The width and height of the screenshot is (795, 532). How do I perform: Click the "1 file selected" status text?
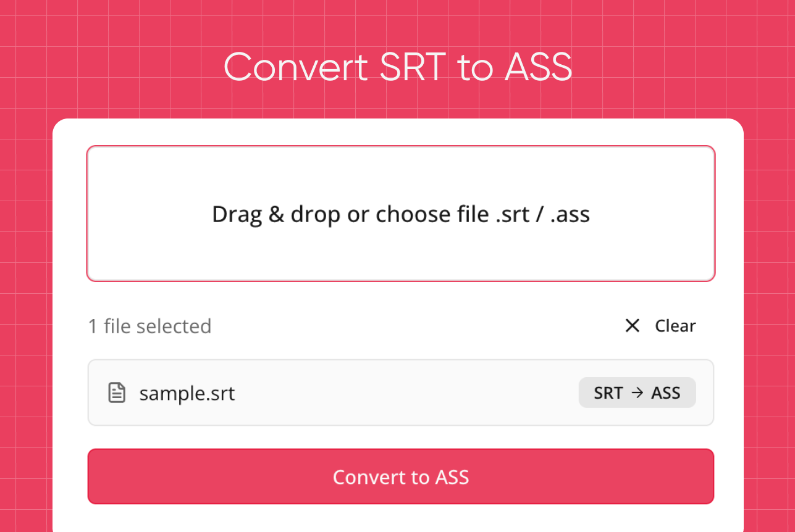(149, 326)
